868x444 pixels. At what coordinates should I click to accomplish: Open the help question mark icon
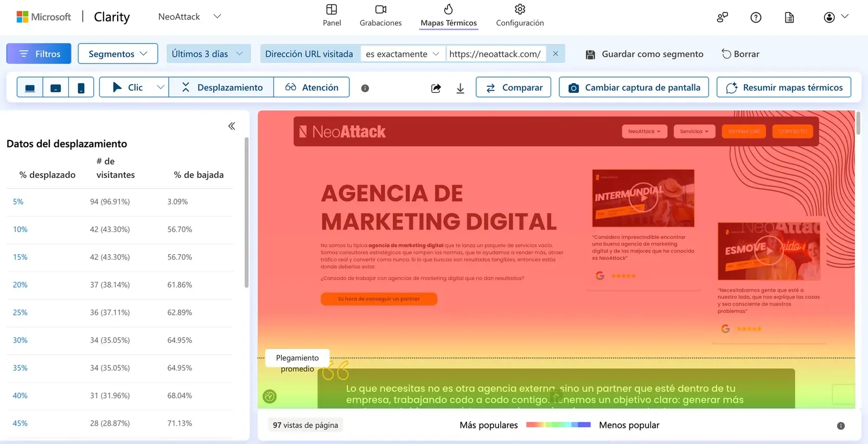(x=756, y=17)
